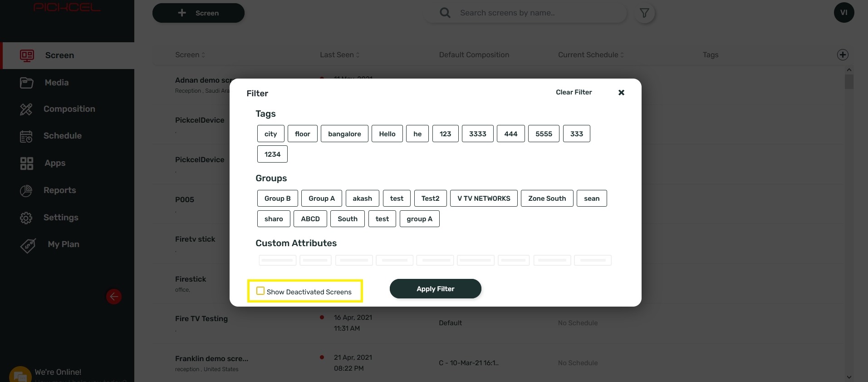The image size is (868, 382).
Task: Click scrollbar down arrow
Action: pos(849,377)
